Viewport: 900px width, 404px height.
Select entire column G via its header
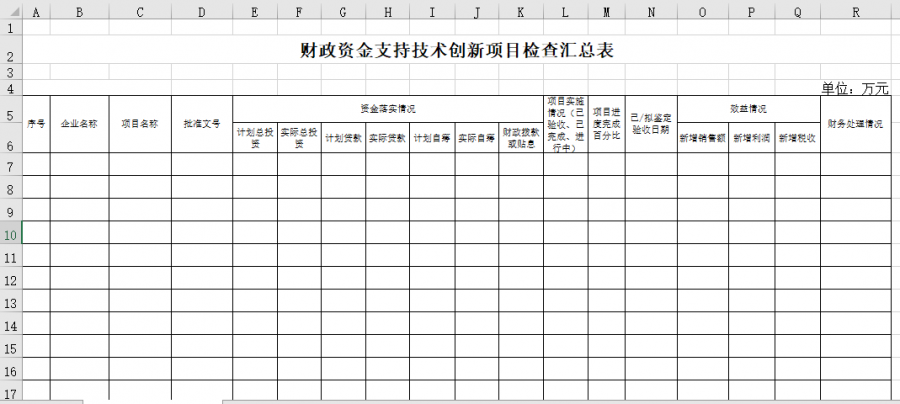pos(343,13)
